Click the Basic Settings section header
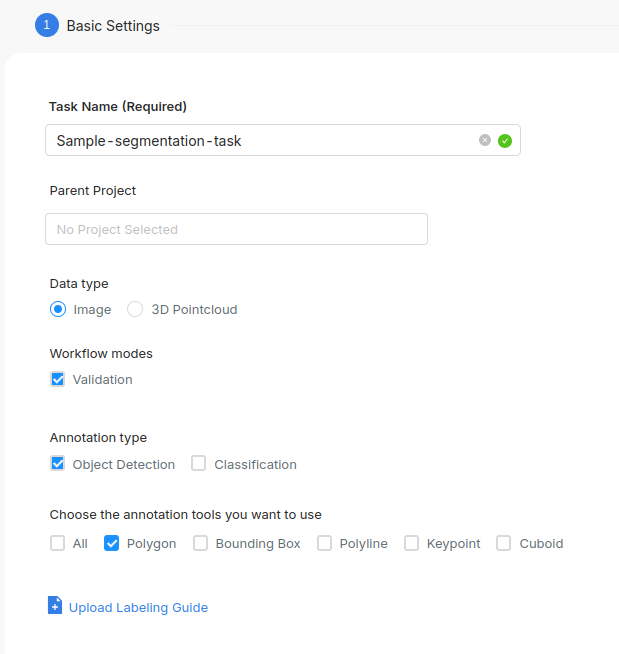619x654 pixels. pyautogui.click(x=113, y=26)
